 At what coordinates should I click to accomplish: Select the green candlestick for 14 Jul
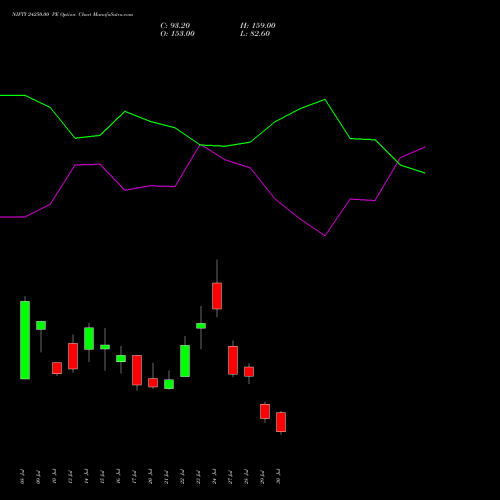89,338
